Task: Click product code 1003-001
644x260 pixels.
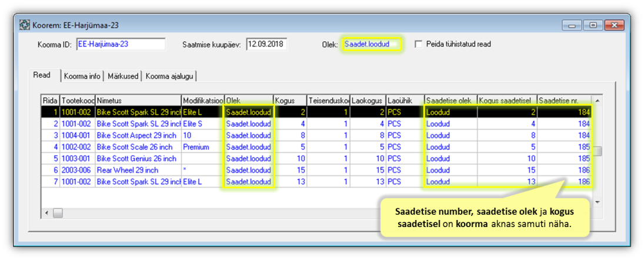Action: [78, 159]
